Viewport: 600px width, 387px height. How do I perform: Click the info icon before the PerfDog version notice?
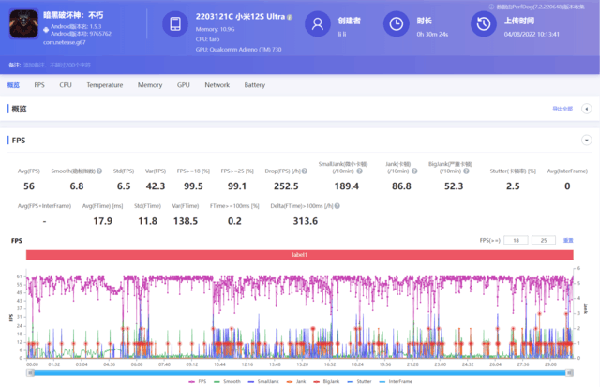click(491, 7)
